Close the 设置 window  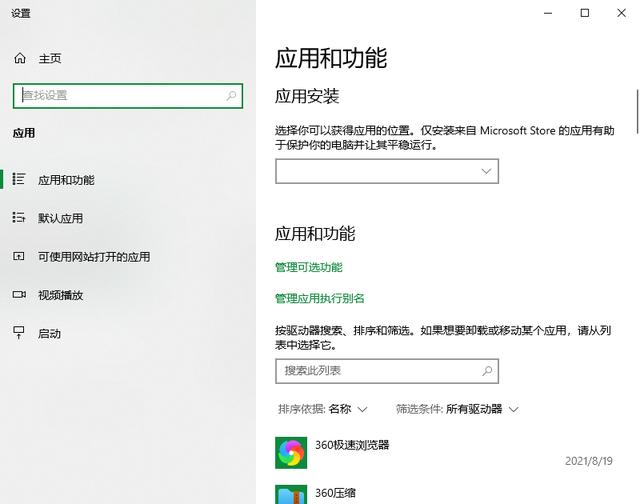[621, 13]
